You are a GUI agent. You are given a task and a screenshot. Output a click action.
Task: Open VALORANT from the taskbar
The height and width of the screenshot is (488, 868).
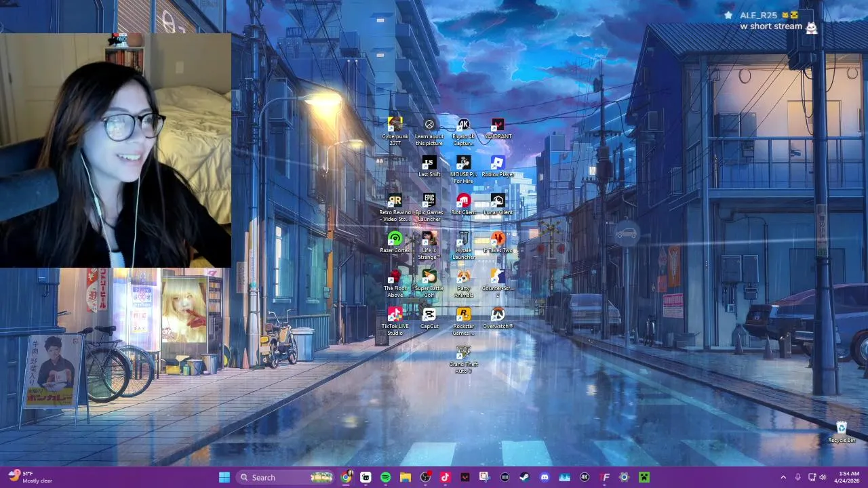[x=465, y=477]
